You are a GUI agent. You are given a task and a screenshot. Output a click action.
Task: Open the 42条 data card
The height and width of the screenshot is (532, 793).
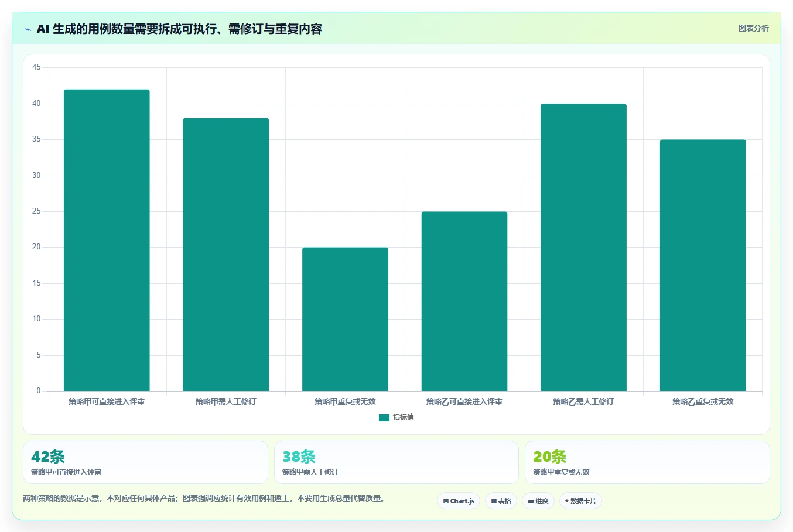coord(145,462)
